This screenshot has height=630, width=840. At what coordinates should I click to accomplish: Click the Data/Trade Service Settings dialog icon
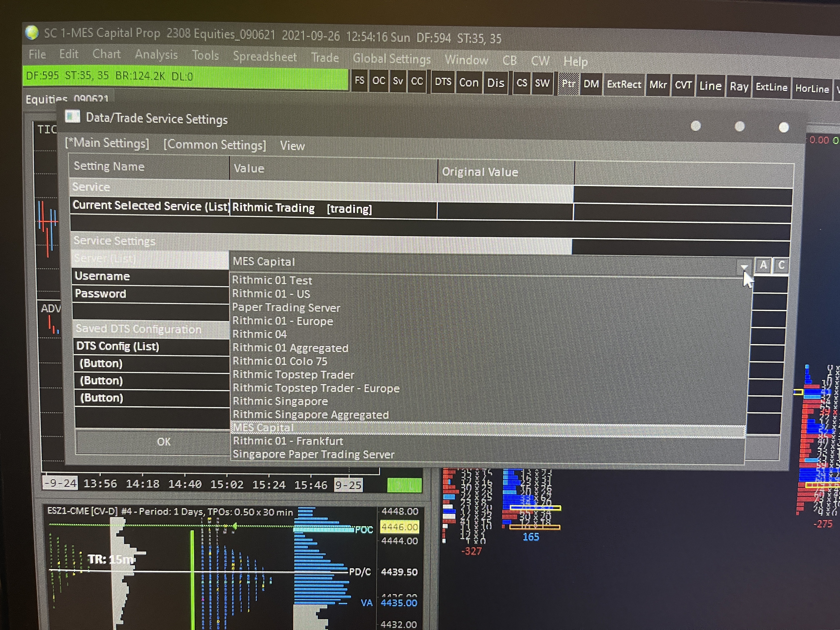72,116
